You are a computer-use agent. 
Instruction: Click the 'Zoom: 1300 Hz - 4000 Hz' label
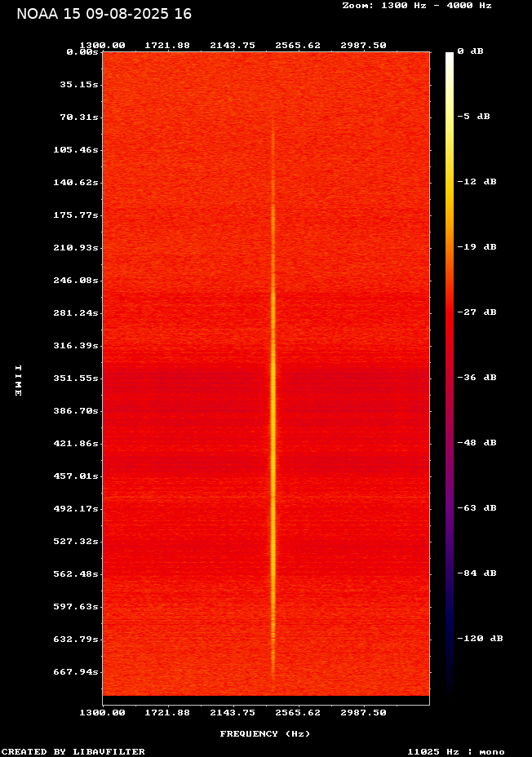point(417,6)
